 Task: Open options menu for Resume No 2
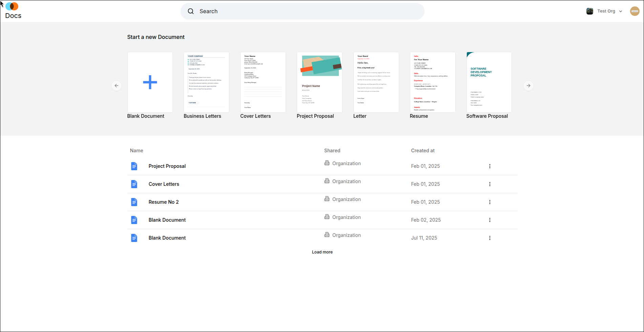pyautogui.click(x=490, y=202)
